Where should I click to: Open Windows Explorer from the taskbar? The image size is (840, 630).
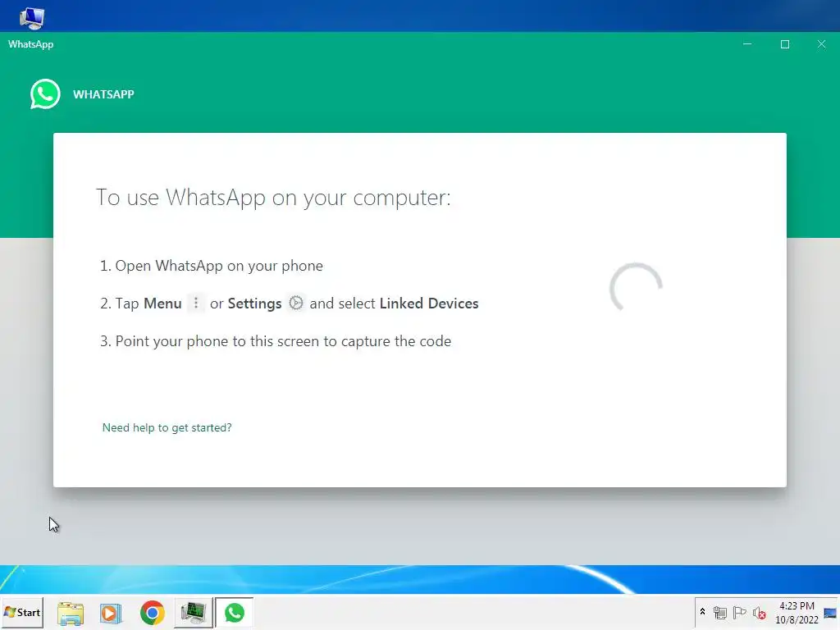71,613
